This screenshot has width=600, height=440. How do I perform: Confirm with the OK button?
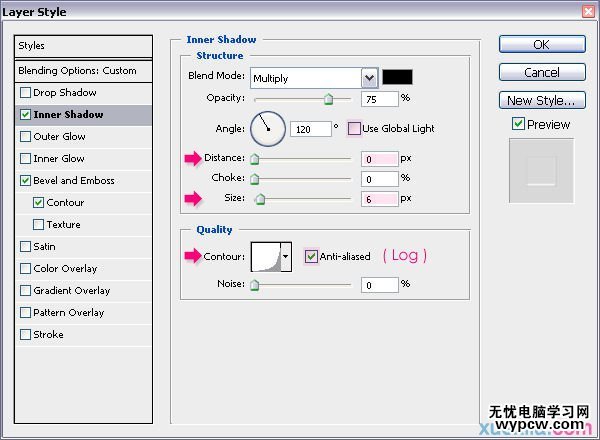pyautogui.click(x=542, y=44)
